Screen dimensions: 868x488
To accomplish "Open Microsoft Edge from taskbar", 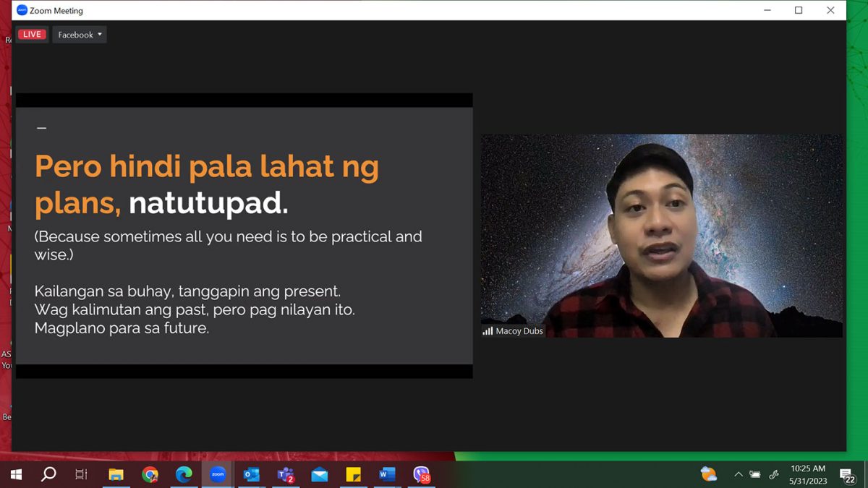I will click(184, 474).
